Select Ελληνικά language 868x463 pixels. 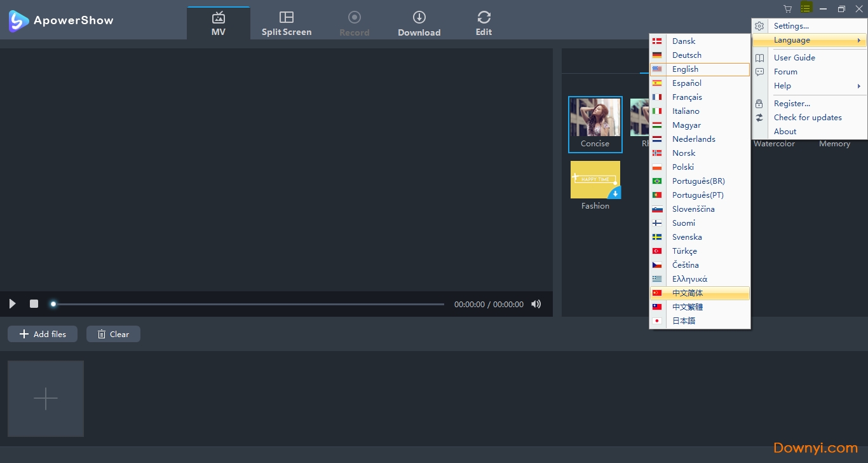coord(700,279)
